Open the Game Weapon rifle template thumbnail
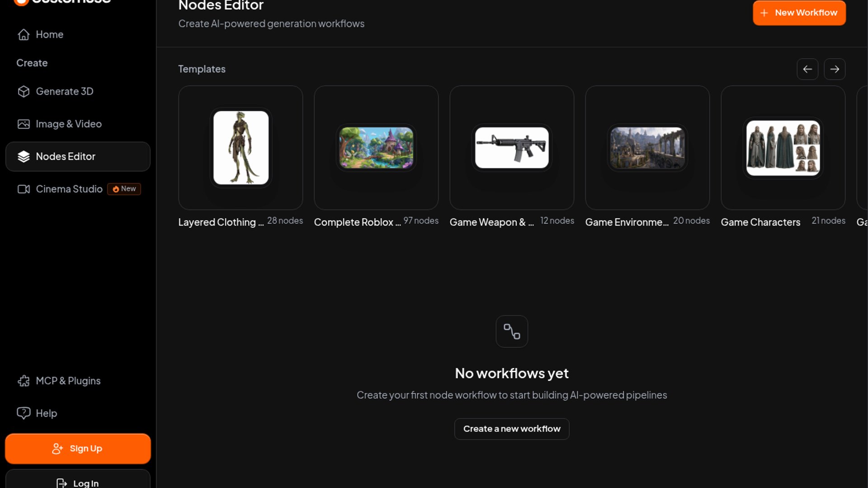Viewport: 868px width, 488px height. coord(512,148)
